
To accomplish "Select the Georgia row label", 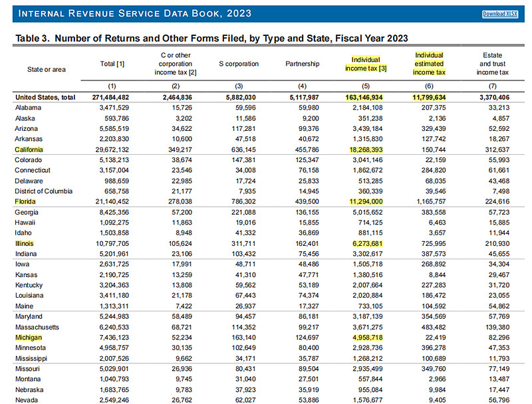I will pyautogui.click(x=27, y=212).
